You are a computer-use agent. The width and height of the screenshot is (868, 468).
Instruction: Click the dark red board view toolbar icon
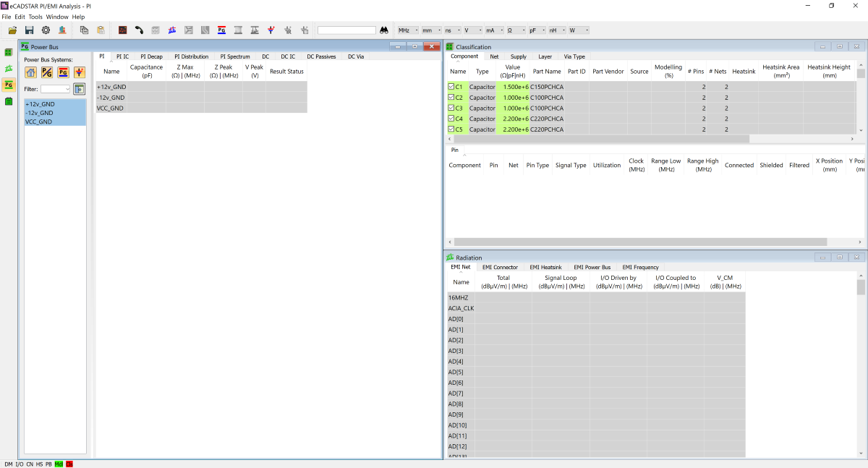(123, 30)
